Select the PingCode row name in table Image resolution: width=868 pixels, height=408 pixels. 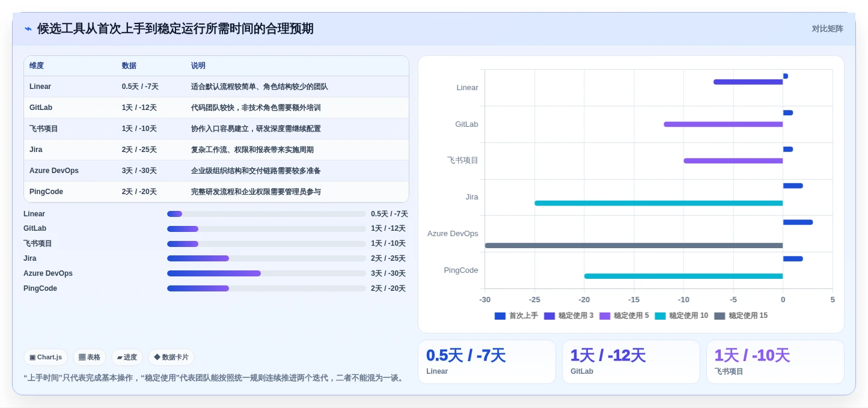pos(46,192)
